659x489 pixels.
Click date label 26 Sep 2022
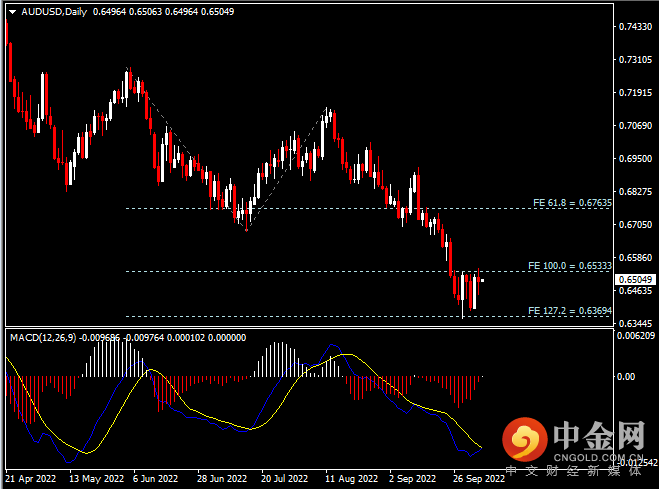479,479
